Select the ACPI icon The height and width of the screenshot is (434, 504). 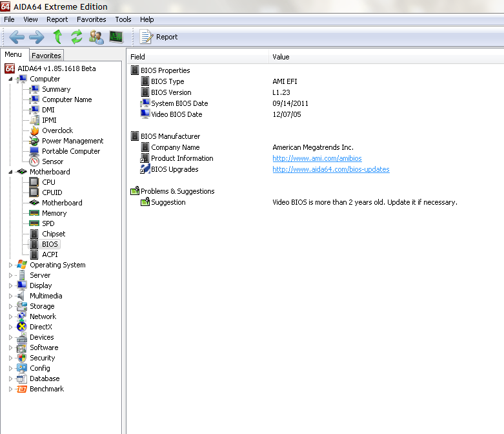click(34, 254)
